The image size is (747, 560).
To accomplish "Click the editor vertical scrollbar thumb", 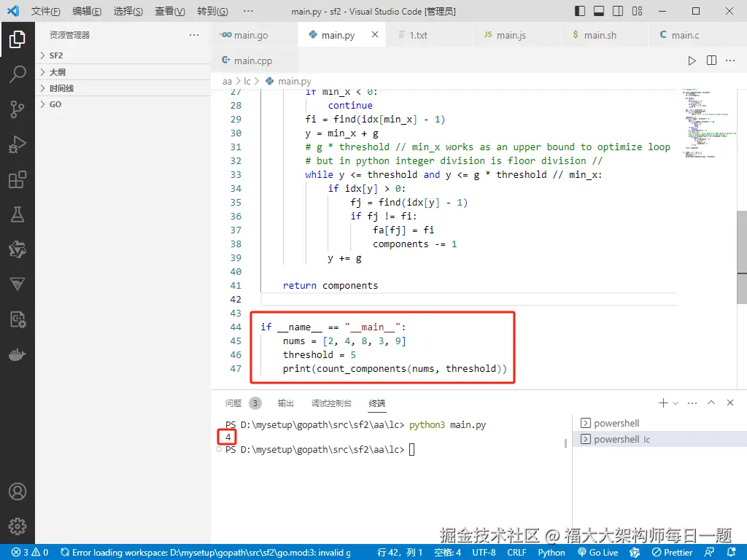I will 742,257.
